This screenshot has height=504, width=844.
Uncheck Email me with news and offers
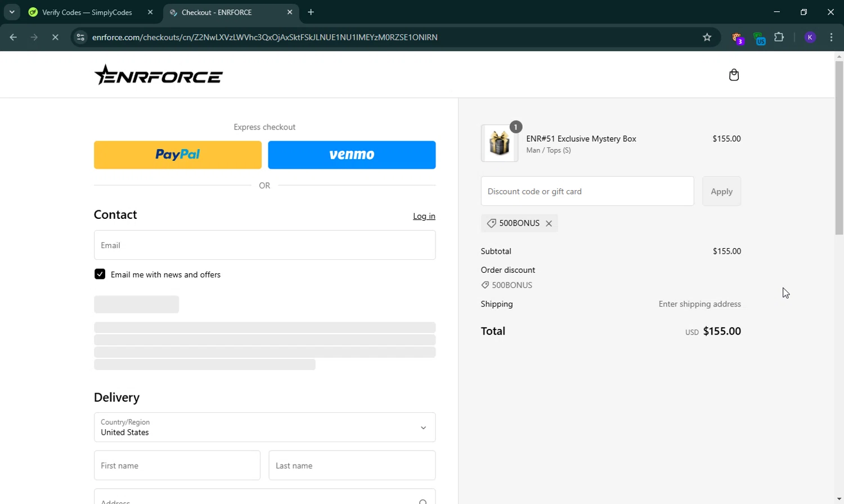100,274
